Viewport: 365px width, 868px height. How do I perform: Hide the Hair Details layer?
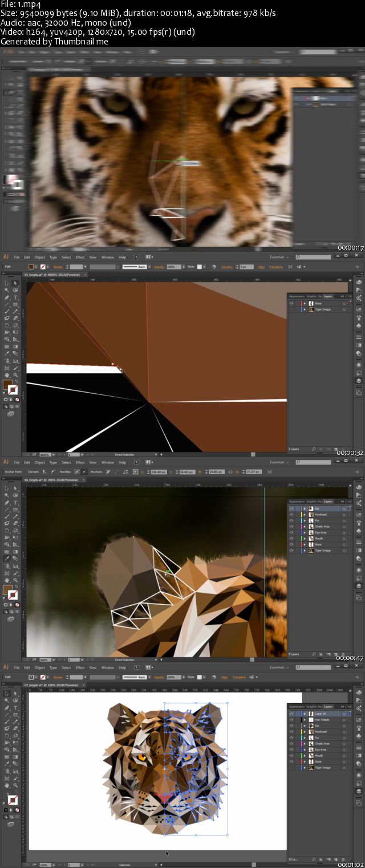(291, 720)
